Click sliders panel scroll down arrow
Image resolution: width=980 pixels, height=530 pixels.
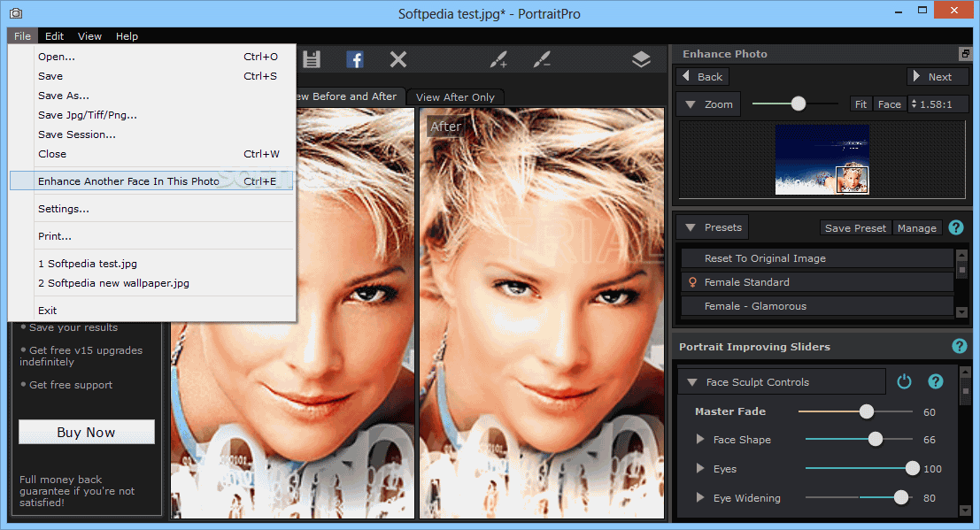(x=966, y=511)
